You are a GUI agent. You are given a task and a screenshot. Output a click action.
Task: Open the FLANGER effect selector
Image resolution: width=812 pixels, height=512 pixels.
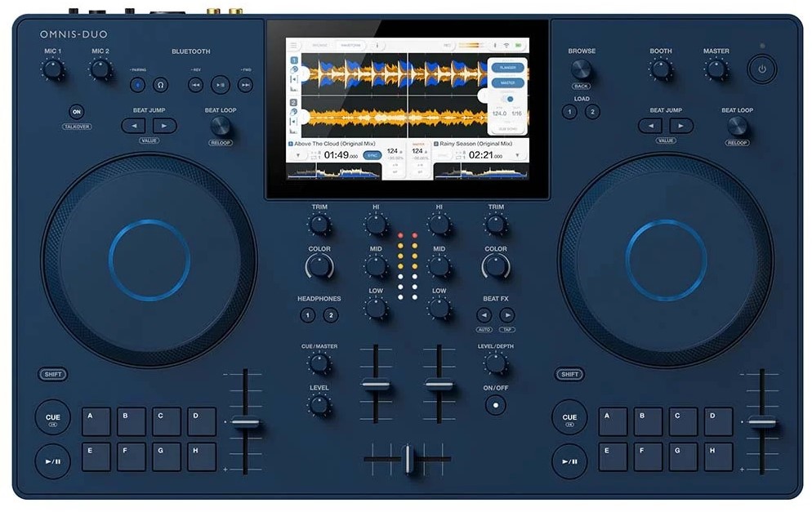pos(507,68)
